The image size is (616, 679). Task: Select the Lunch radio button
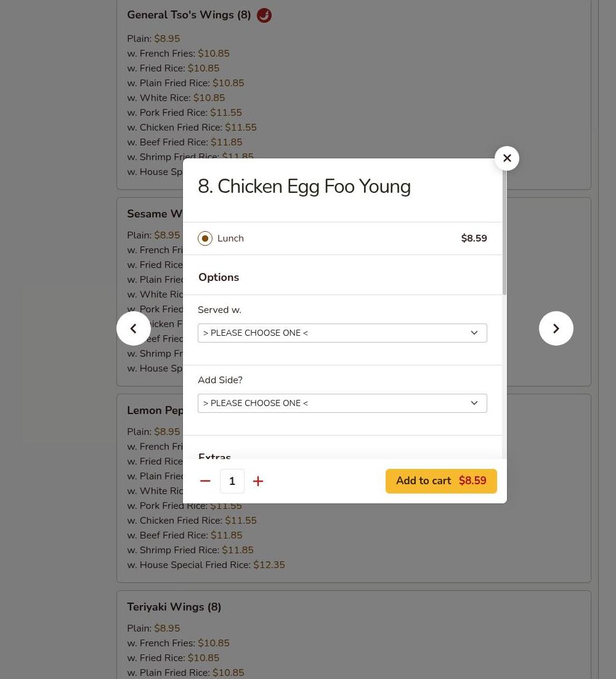[x=205, y=238]
